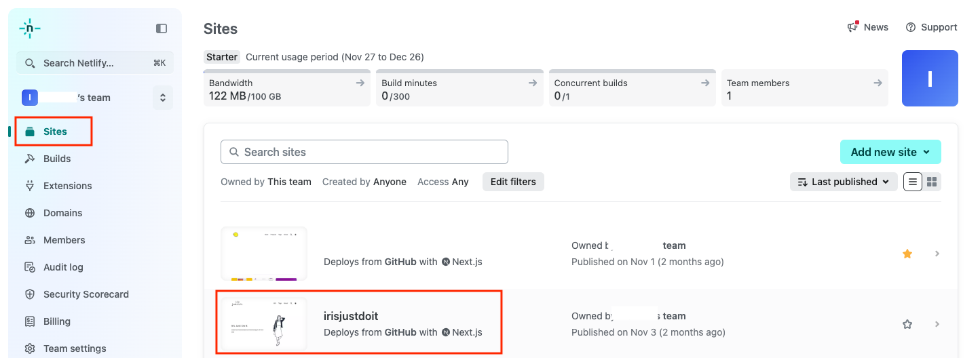Image resolution: width=980 pixels, height=358 pixels.
Task: Click the Netlify logo icon
Action: click(30, 28)
